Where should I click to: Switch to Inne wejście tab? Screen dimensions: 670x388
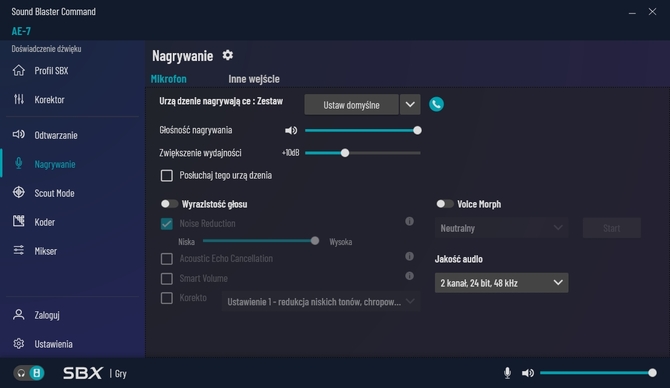click(x=254, y=79)
